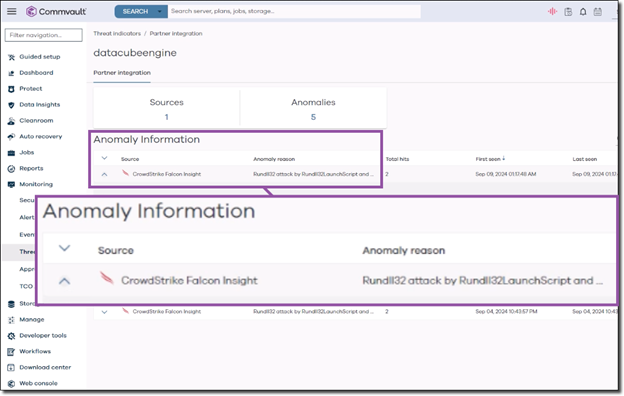Open Guided setup in sidebar
The image size is (624, 396).
40,57
